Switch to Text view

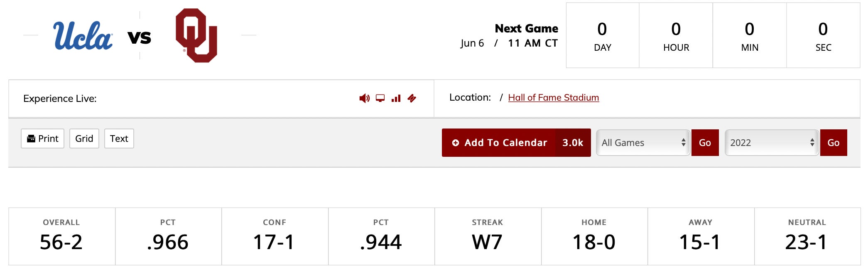coord(119,138)
